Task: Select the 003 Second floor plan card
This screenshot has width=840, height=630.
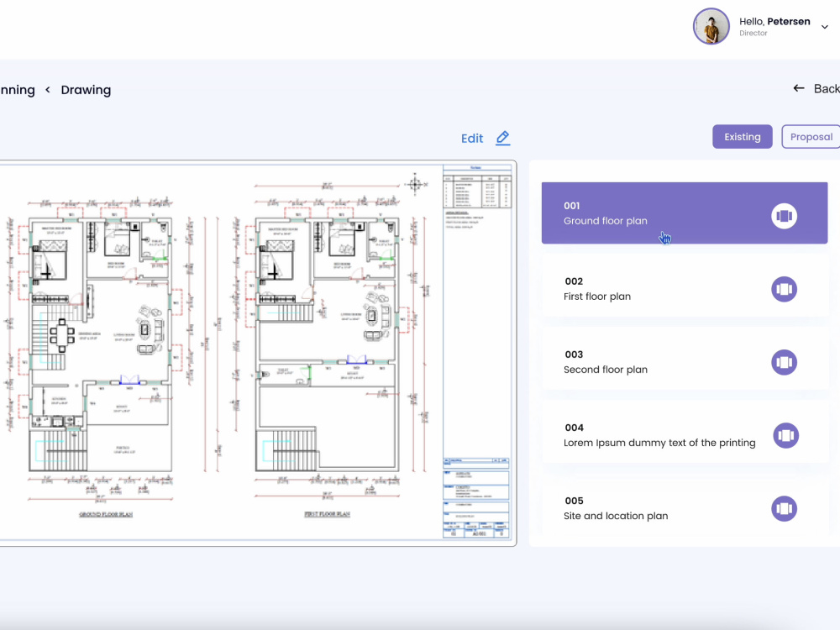Action: point(684,360)
